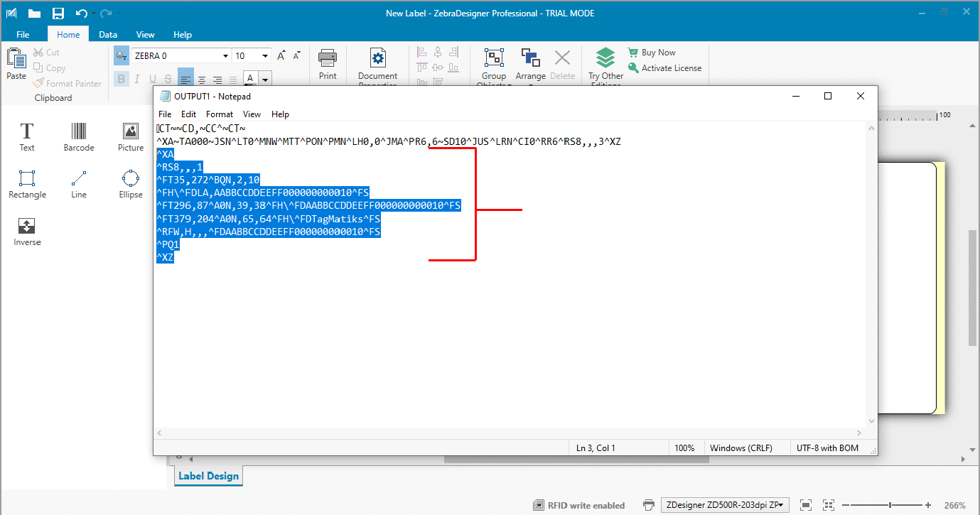Click the Inverse object tool

point(27,232)
